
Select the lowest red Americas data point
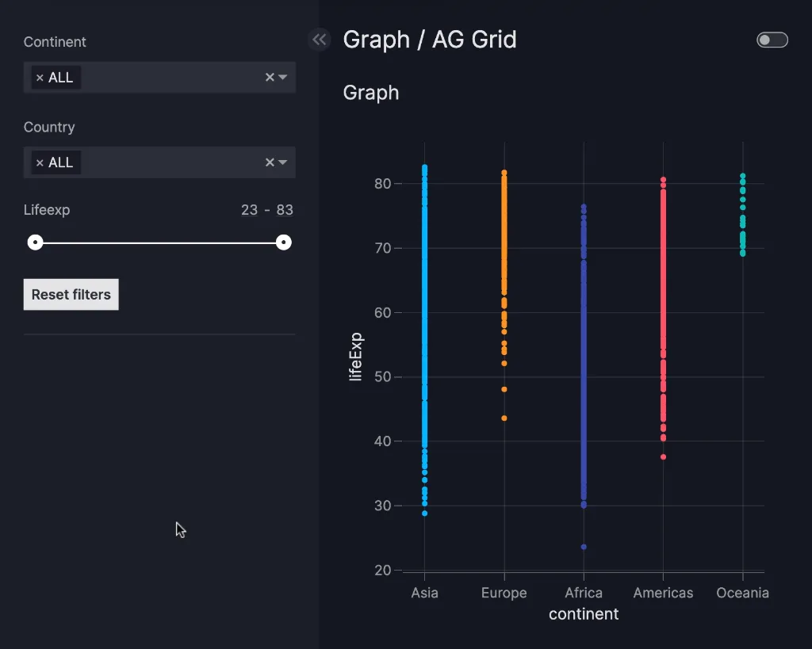click(663, 456)
